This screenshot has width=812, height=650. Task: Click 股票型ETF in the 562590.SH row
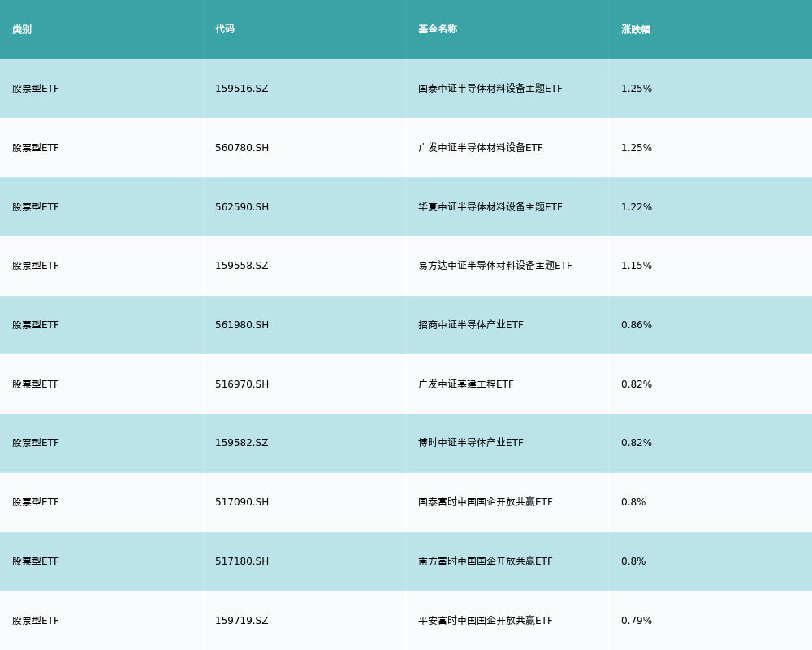(x=36, y=207)
